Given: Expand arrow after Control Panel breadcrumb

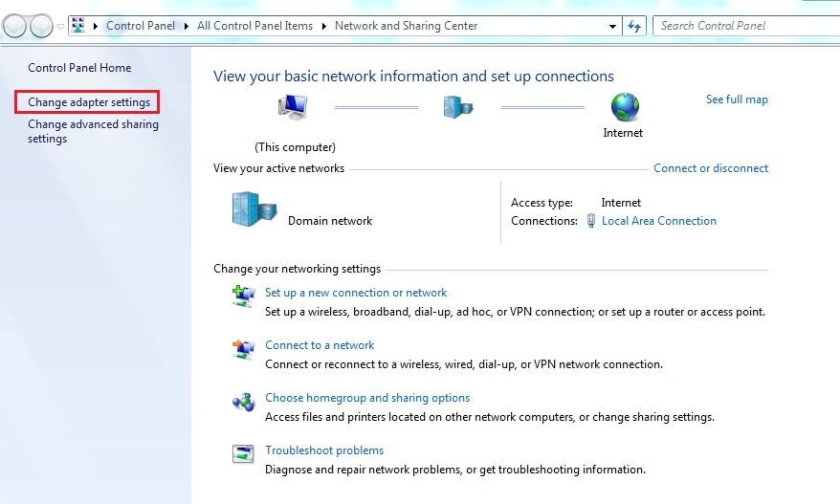Looking at the screenshot, I should (186, 26).
